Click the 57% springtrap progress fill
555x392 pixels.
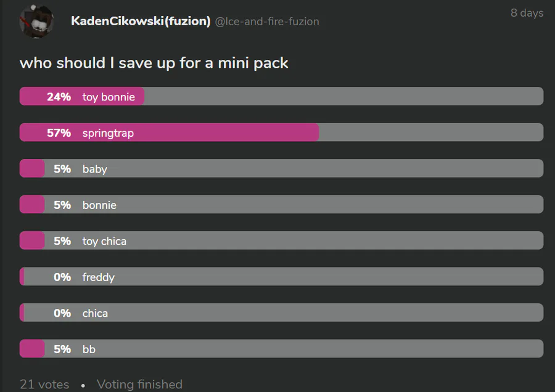(169, 133)
